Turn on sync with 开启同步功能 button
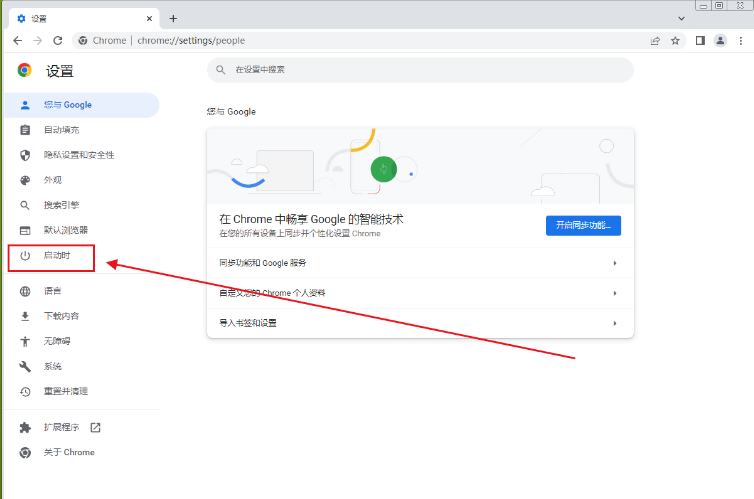 (583, 225)
